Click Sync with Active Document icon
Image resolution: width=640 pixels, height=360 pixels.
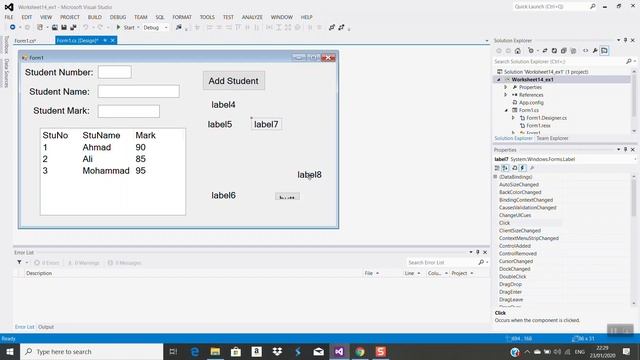545,51
